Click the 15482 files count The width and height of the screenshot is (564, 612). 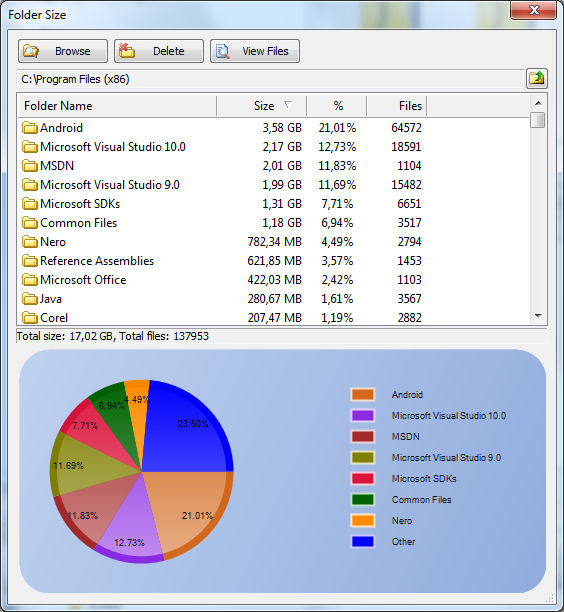click(406, 185)
